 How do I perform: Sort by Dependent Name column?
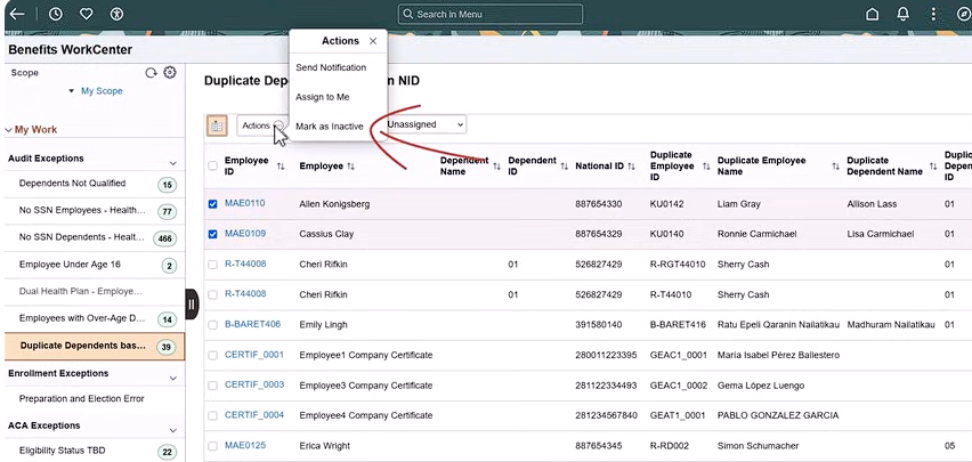[497, 166]
